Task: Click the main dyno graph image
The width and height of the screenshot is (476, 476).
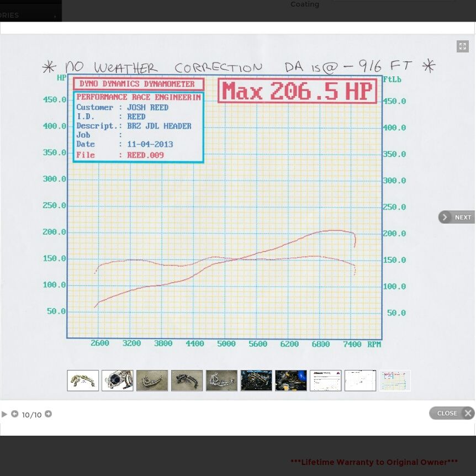Action: coord(237,210)
